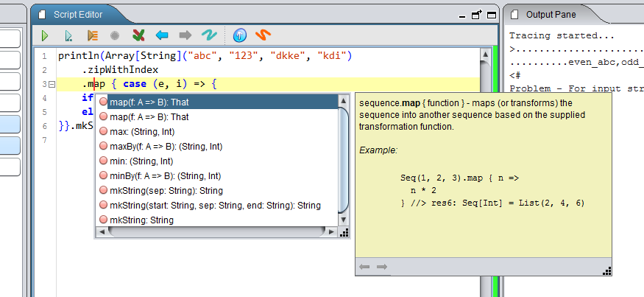Undock the Script Editor pane
The image size is (644, 297).
[x=476, y=15]
